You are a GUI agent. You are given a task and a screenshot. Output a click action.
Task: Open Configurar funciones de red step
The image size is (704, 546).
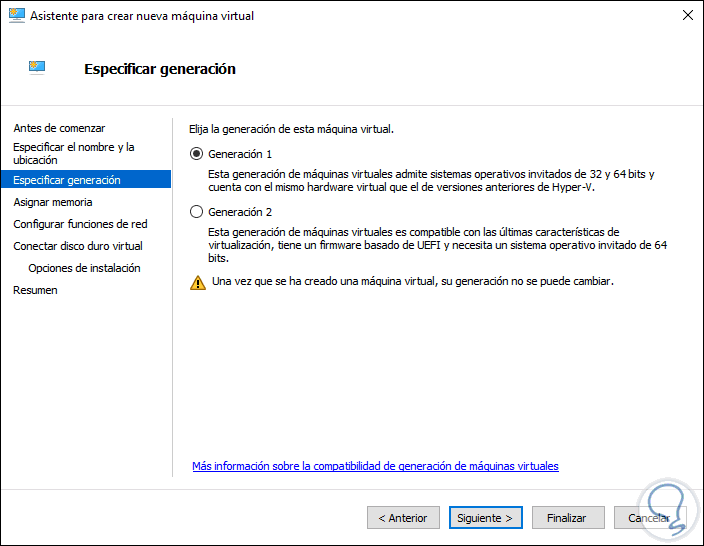(x=80, y=224)
